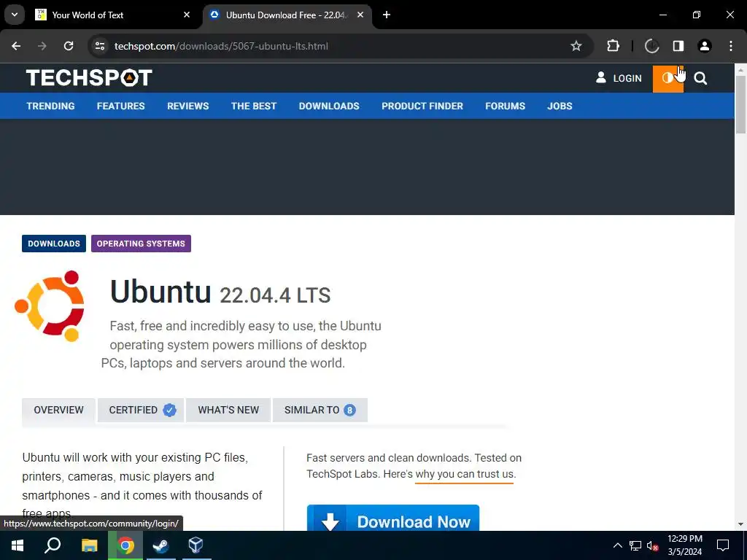Click the Chrome taskbar icon
The height and width of the screenshot is (560, 747).
(125, 545)
